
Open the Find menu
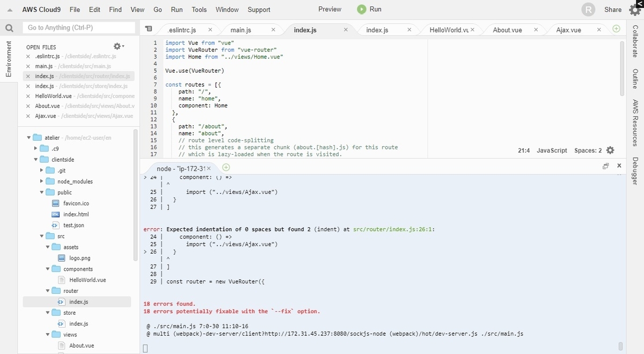115,10
